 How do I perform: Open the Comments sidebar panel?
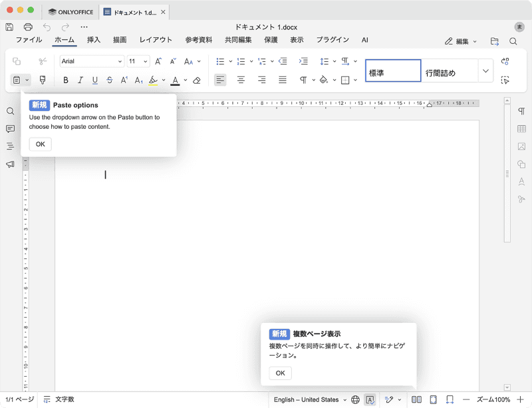tap(10, 128)
